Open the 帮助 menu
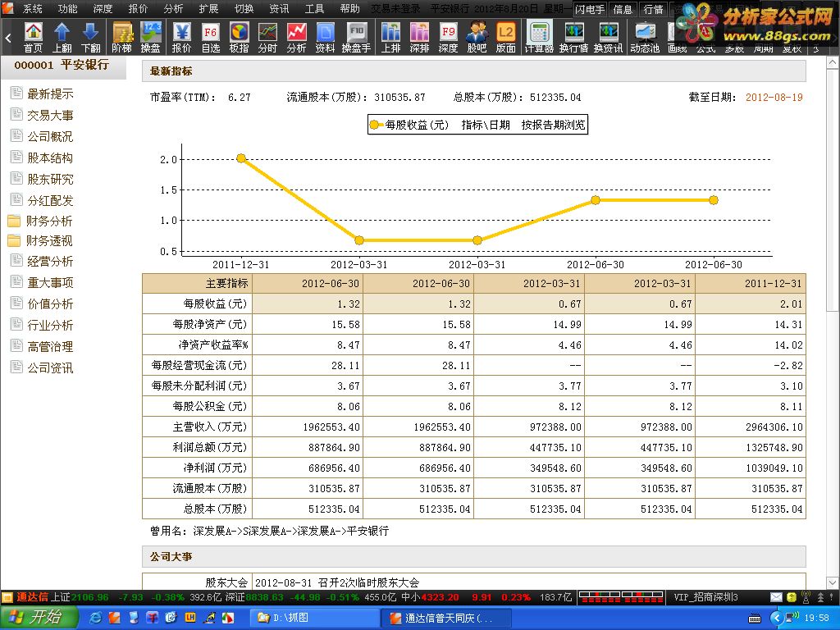Viewport: 840px width, 630px height. (349, 8)
